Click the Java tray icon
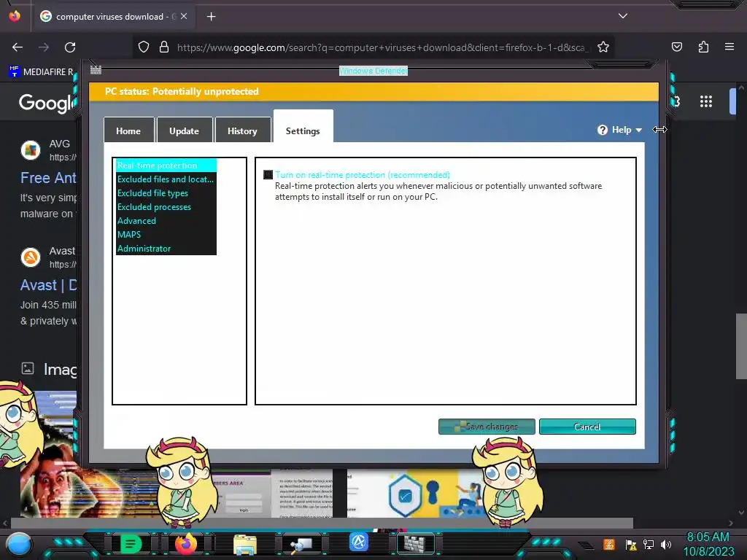This screenshot has width=747, height=560. click(609, 544)
